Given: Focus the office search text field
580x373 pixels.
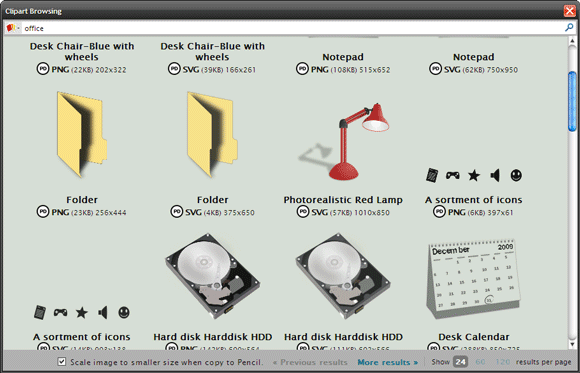Looking at the screenshot, I should [x=292, y=28].
